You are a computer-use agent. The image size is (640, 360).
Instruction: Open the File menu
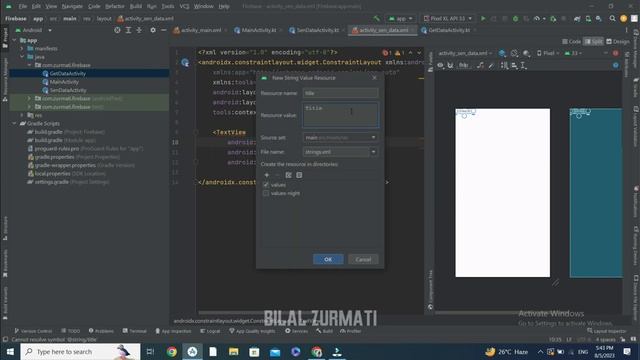23,6
